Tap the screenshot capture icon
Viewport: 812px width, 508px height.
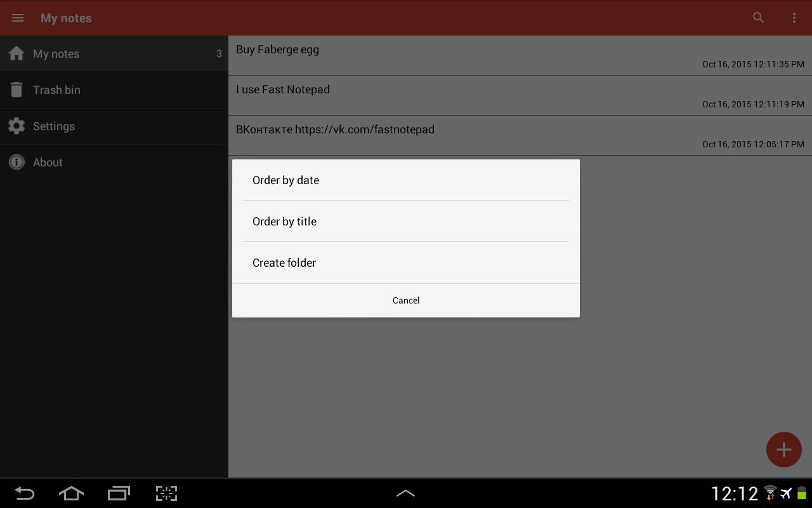(x=166, y=493)
